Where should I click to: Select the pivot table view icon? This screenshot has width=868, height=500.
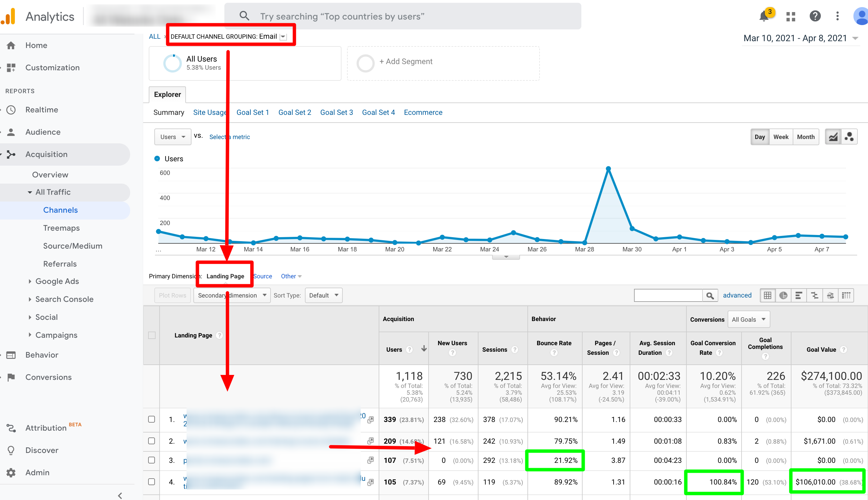tap(846, 295)
